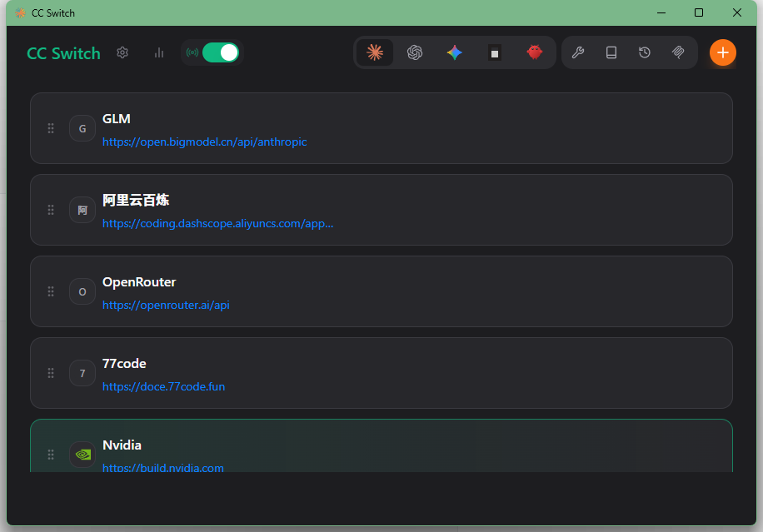Select the Nvidia provider card
This screenshot has width=763, height=532.
click(x=416, y=447)
